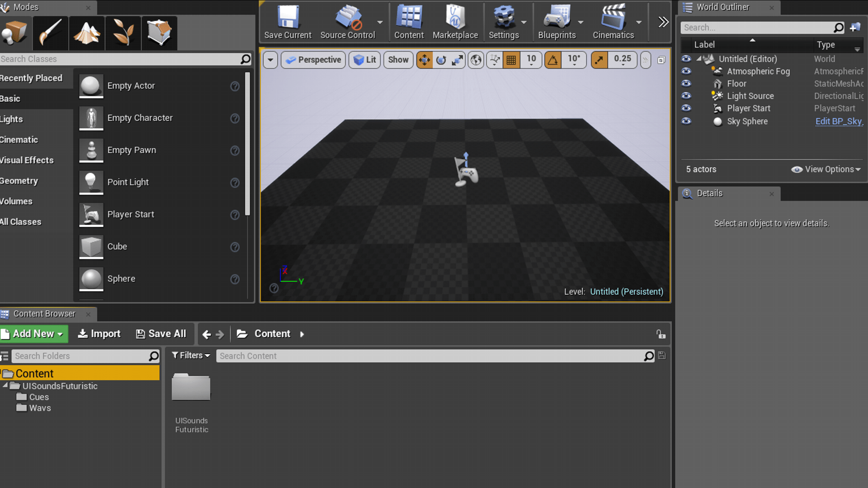Image resolution: width=868 pixels, height=488 pixels.
Task: Hide the Atmospheric Fog actor
Action: pyautogui.click(x=686, y=71)
